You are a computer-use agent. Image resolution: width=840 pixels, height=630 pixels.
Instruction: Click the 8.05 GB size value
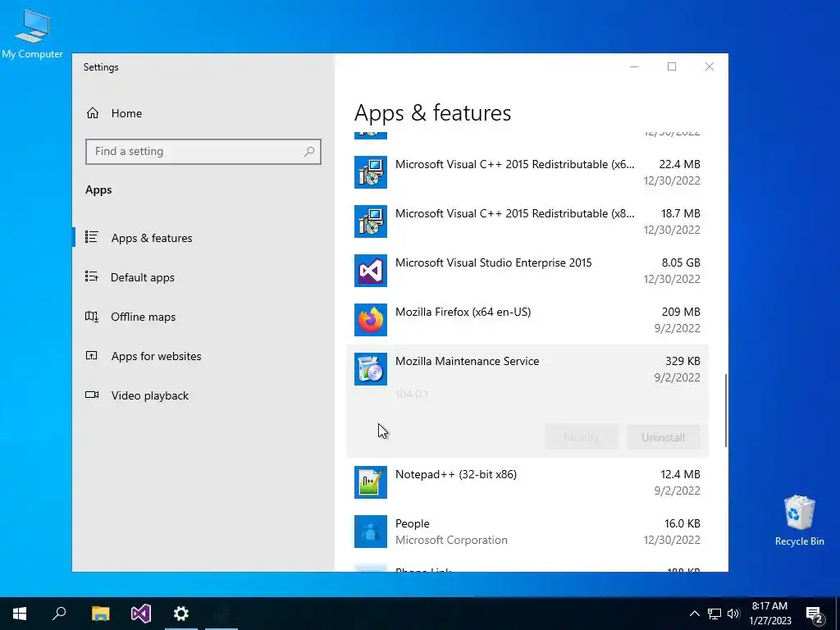point(680,262)
